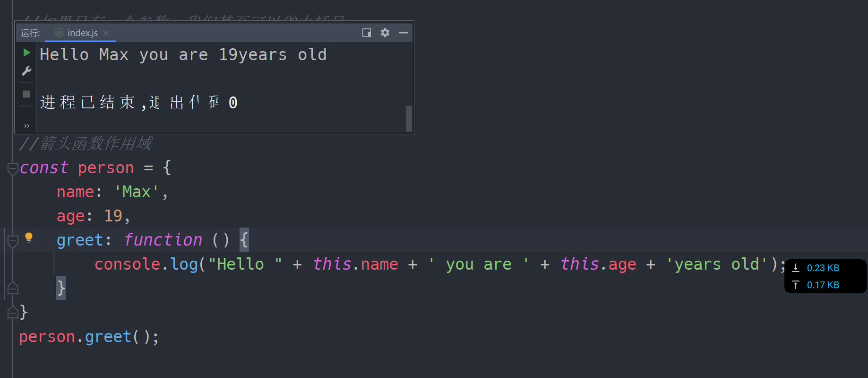Click the green Rerun play icon
This screenshot has width=868, height=378.
27,53
